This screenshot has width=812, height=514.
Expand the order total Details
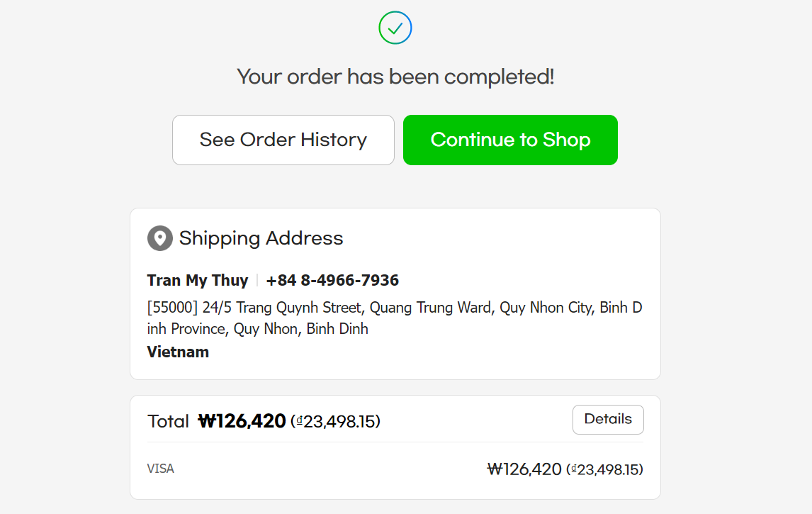click(x=607, y=419)
